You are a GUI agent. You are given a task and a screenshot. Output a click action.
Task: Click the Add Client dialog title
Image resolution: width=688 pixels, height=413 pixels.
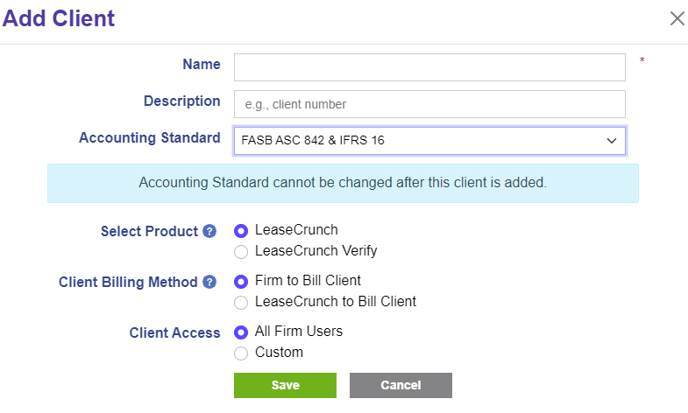(58, 18)
